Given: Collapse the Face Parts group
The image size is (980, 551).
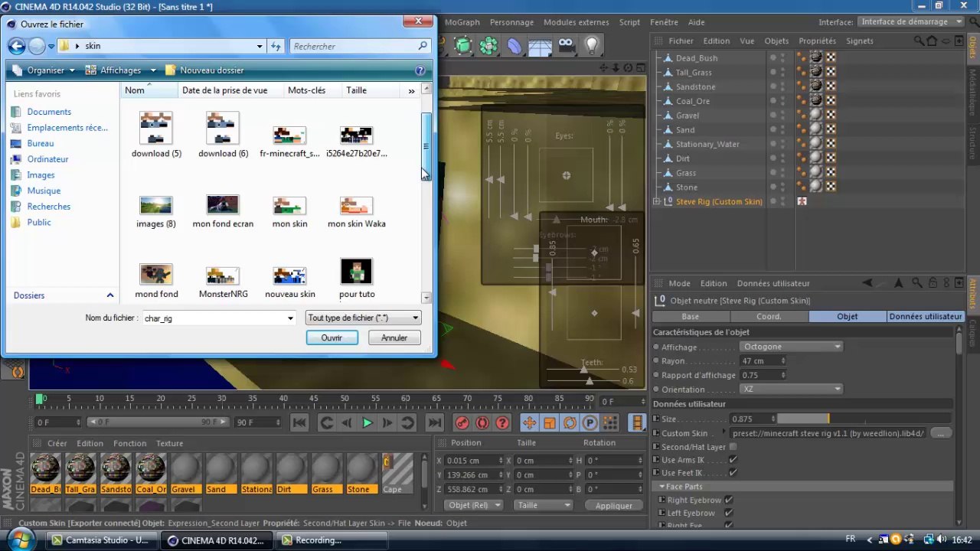Looking at the screenshot, I should [x=662, y=487].
